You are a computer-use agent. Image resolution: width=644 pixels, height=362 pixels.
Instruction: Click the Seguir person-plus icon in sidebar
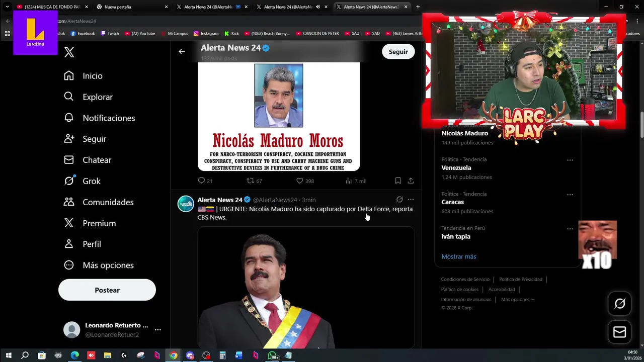pyautogui.click(x=69, y=139)
